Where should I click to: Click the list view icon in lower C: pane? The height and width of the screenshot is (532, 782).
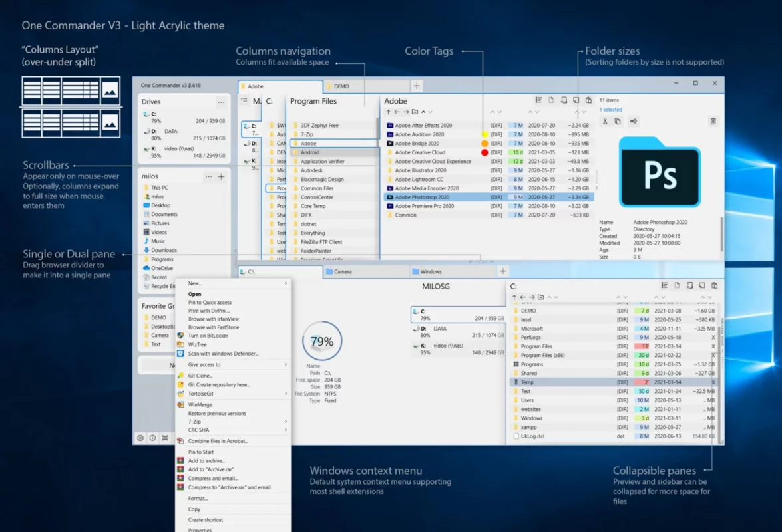click(x=664, y=285)
